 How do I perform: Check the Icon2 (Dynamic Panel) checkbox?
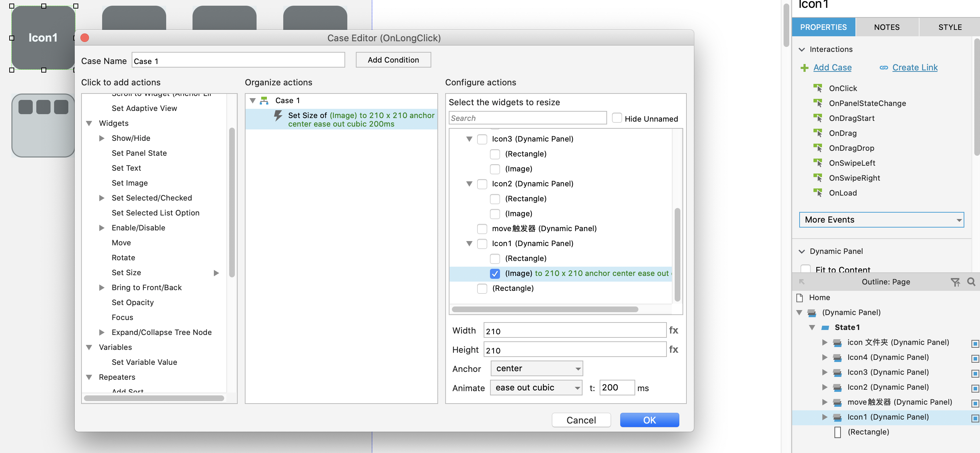(x=481, y=184)
